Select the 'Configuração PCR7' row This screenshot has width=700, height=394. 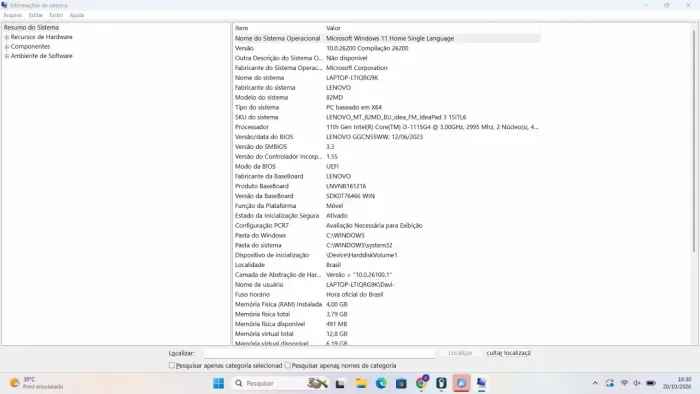(387, 225)
